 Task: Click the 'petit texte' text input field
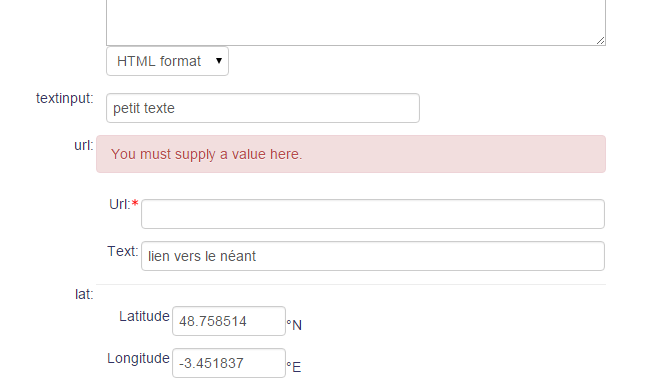click(263, 108)
